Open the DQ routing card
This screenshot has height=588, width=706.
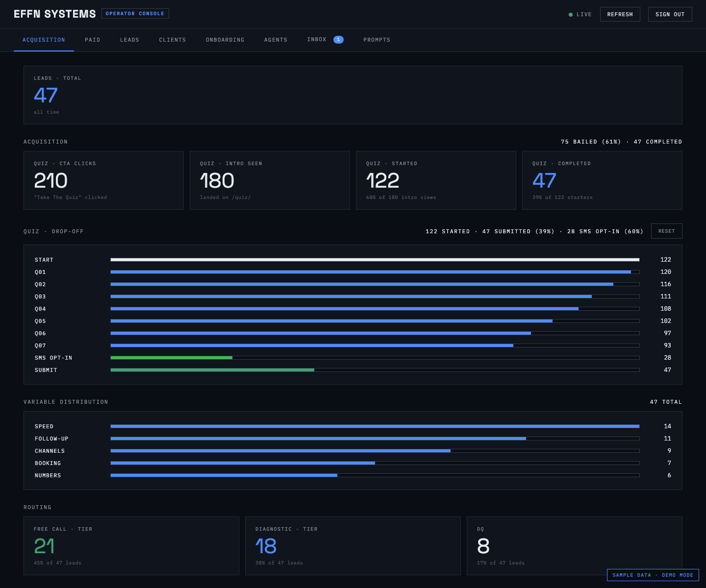[575, 546]
